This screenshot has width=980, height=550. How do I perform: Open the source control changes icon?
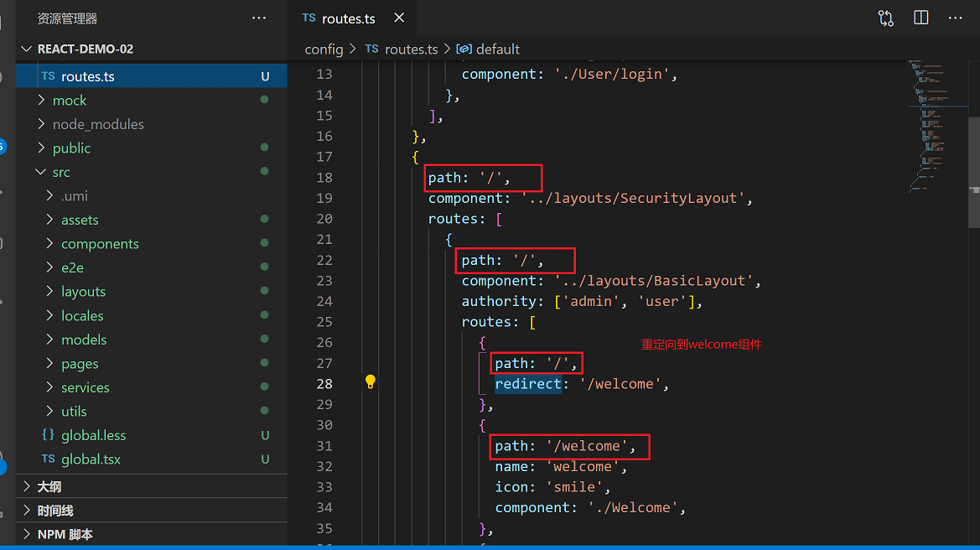(x=885, y=18)
